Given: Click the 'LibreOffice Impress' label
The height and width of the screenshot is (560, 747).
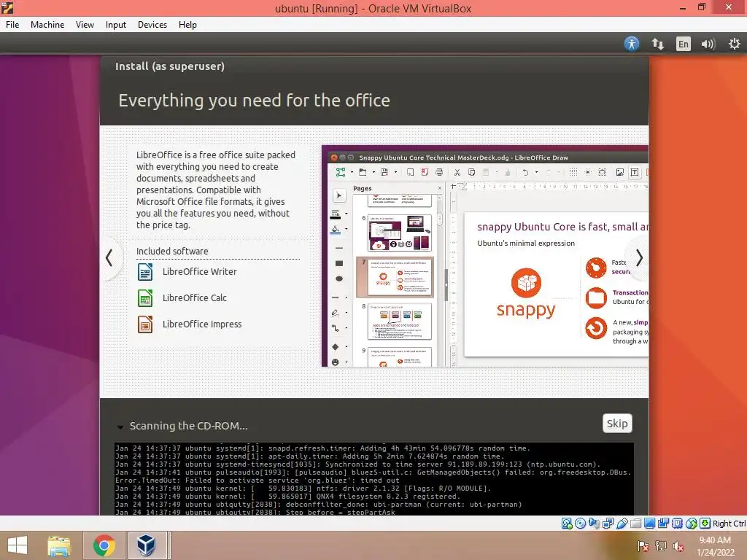Looking at the screenshot, I should 202,324.
